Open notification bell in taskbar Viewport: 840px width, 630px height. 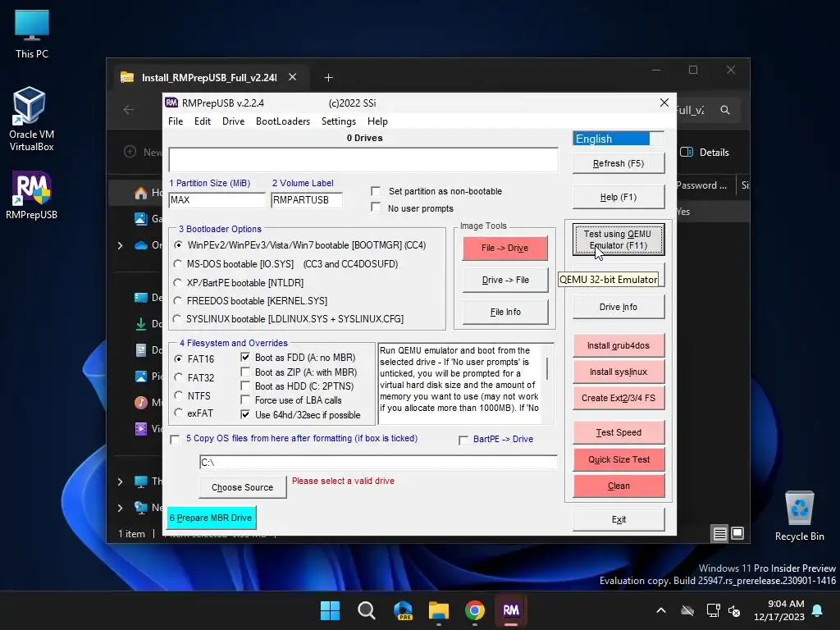[x=818, y=610]
